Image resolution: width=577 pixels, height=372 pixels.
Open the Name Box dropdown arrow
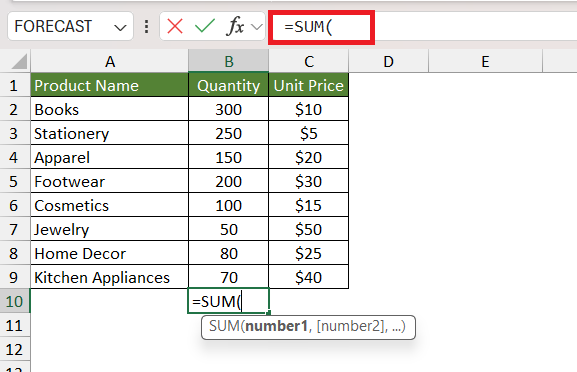(120, 28)
